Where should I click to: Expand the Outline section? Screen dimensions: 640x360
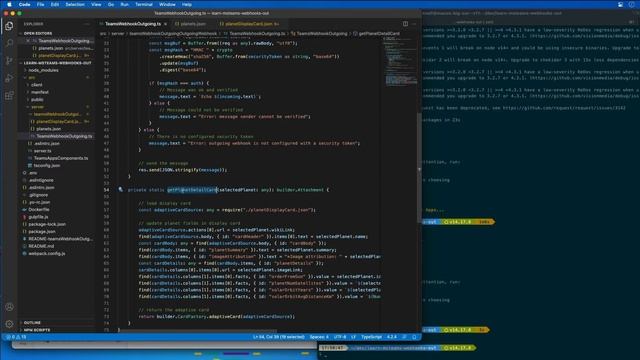click(x=32, y=323)
